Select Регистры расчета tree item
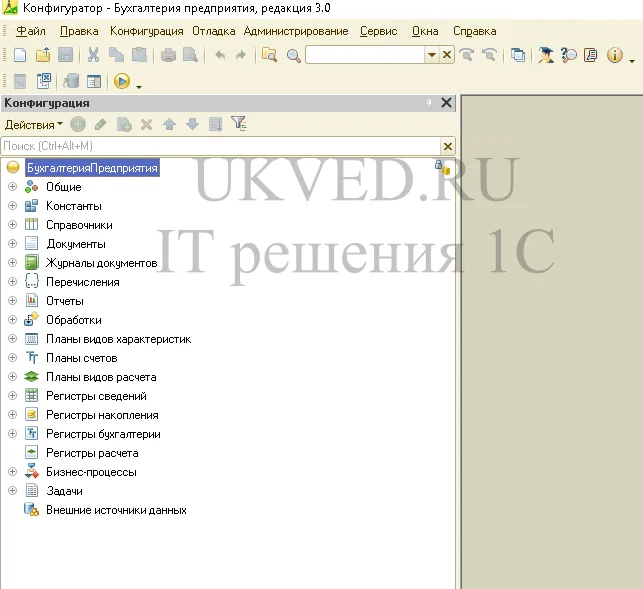Viewport: 643px width, 589px height. [92, 453]
